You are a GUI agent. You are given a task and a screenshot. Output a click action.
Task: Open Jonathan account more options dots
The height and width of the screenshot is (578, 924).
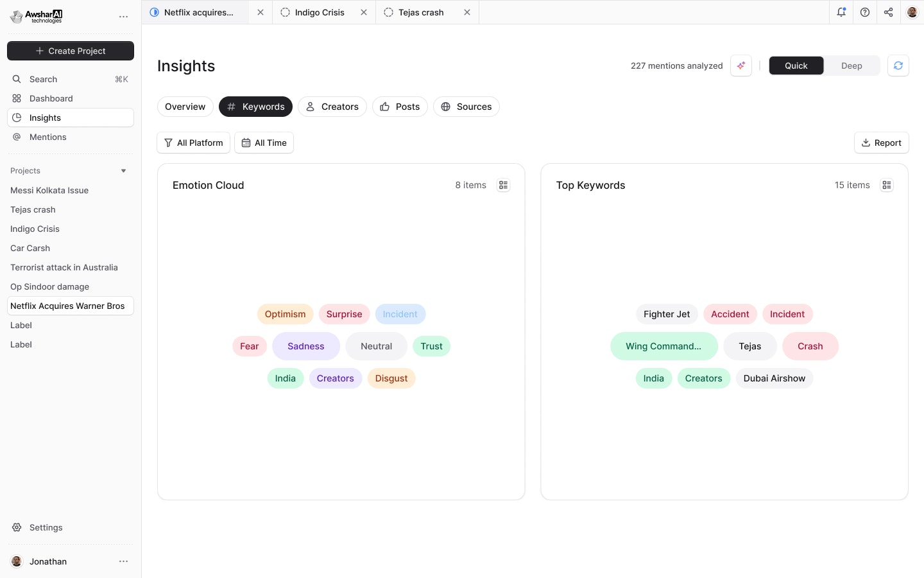click(124, 561)
